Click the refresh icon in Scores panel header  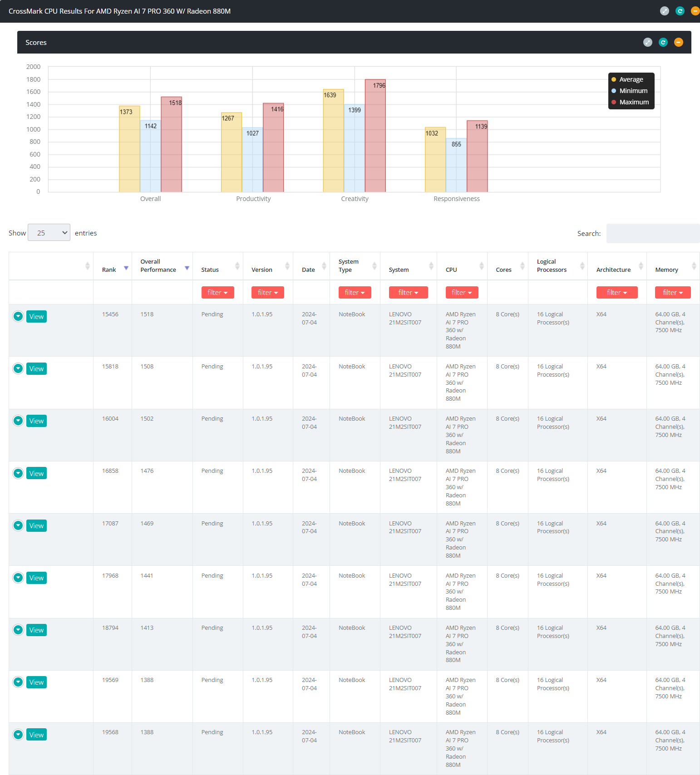[663, 42]
